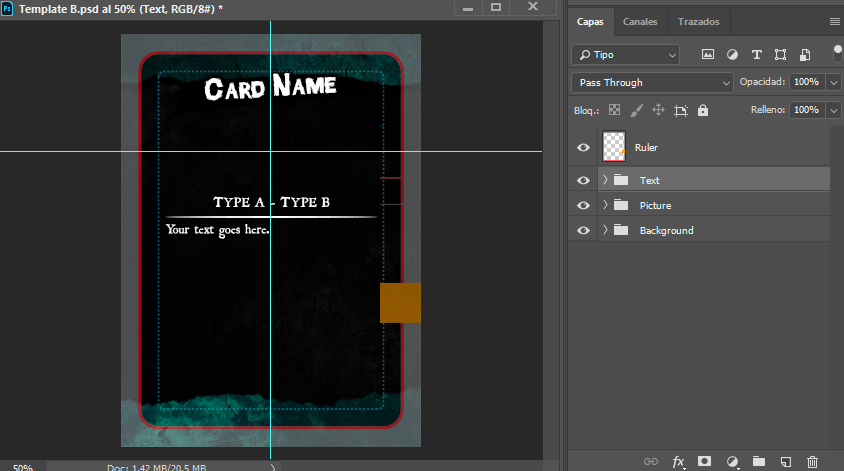Click the Photoshop document icon in title bar
Image resolution: width=844 pixels, height=471 pixels.
[x=7, y=9]
